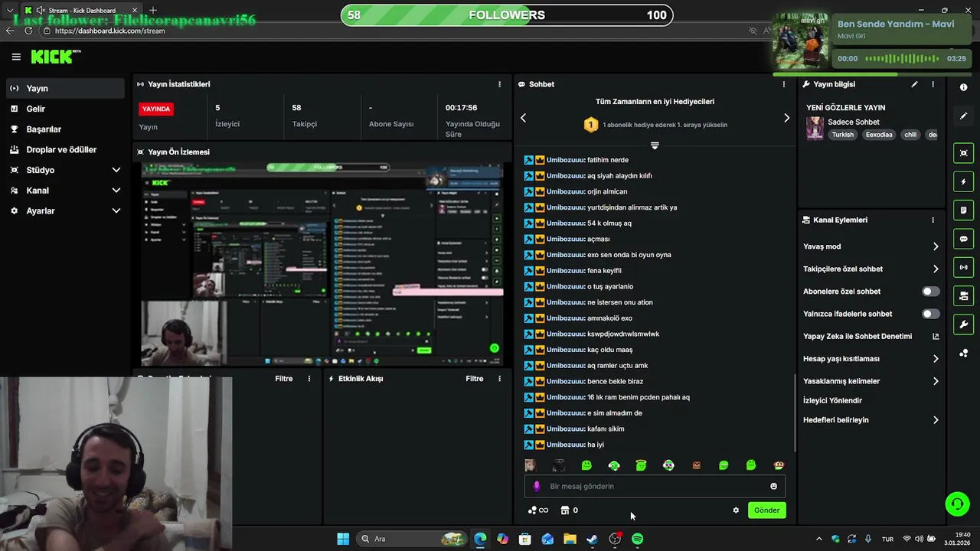Image resolution: width=980 pixels, height=551 pixels.
Task: Toggle the lightning activity widget icon
Action: 963,182
